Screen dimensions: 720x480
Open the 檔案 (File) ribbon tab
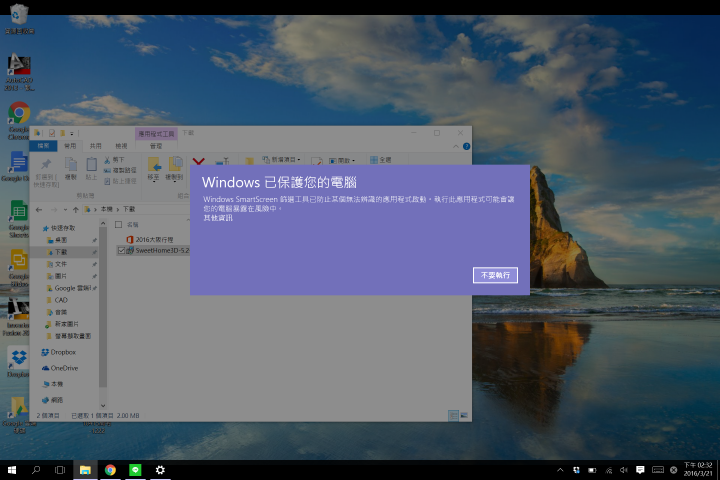(x=44, y=146)
